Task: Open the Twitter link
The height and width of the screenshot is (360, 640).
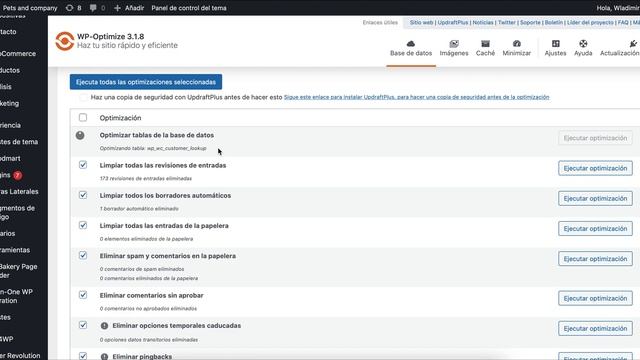Action: point(507,22)
